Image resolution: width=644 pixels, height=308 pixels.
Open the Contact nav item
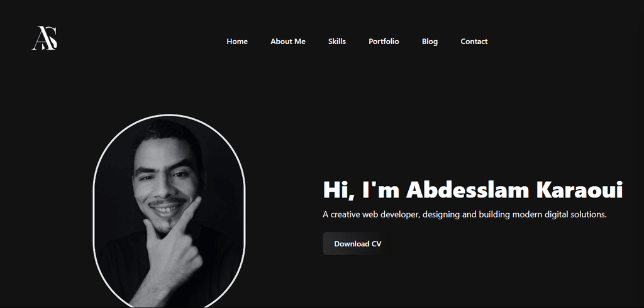(x=474, y=41)
